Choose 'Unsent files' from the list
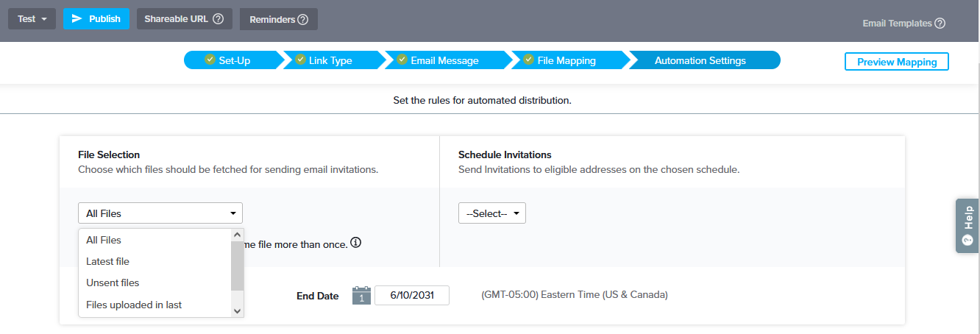 click(113, 283)
